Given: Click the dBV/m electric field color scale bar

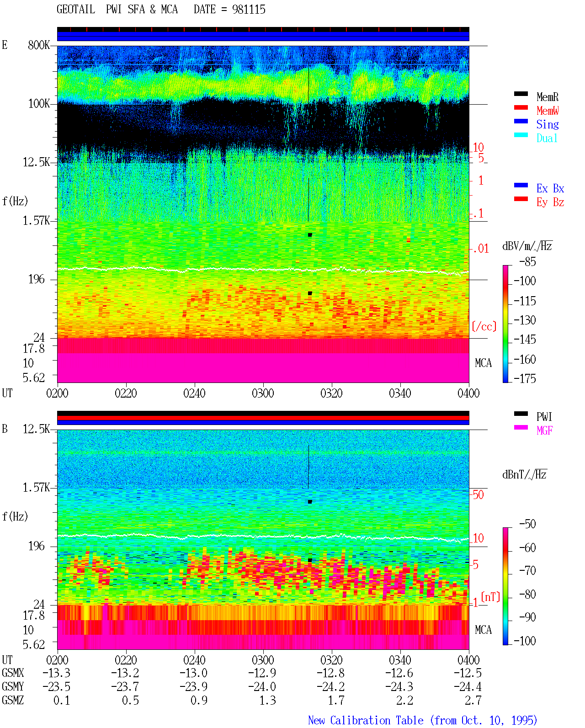Looking at the screenshot, I should tap(505, 324).
